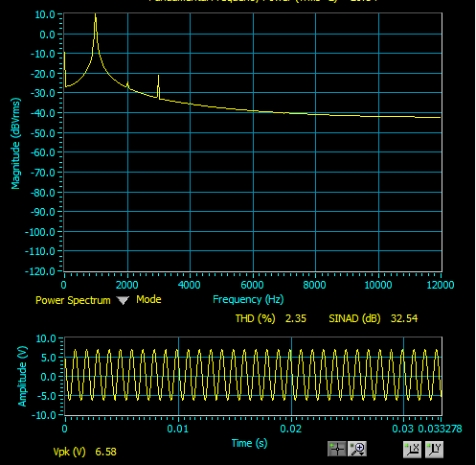Select the Vpk value 6.58
The image size is (476, 465).
106,452
